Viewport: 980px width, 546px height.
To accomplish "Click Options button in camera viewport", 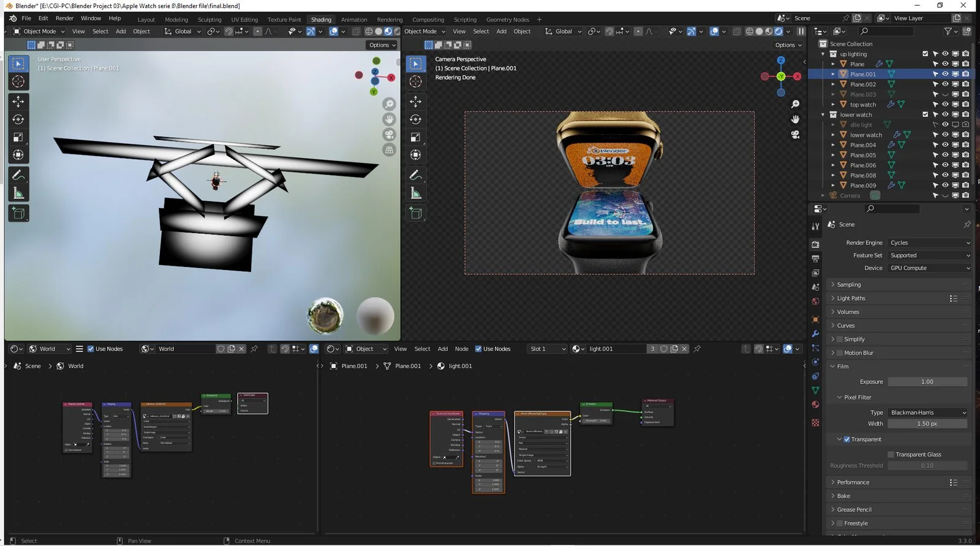I will pos(788,45).
